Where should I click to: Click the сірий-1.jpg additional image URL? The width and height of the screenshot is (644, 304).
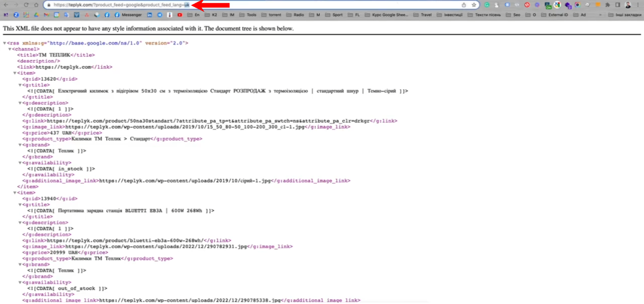point(185,181)
